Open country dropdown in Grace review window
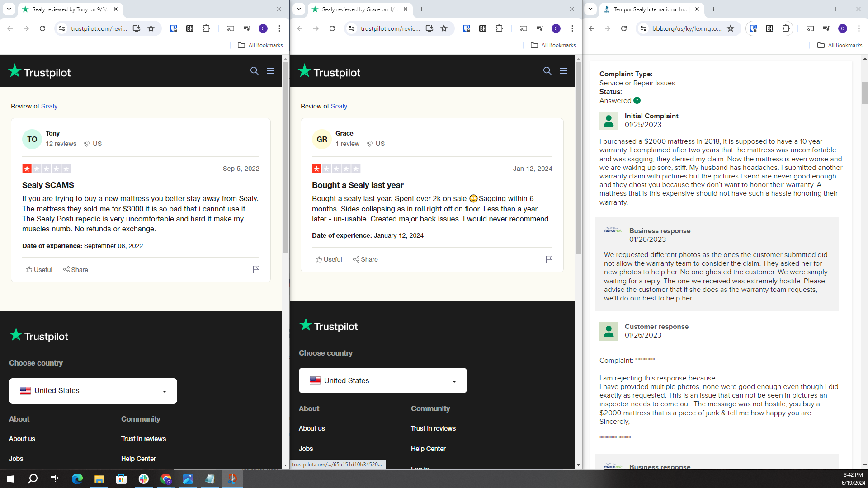 pyautogui.click(x=383, y=380)
